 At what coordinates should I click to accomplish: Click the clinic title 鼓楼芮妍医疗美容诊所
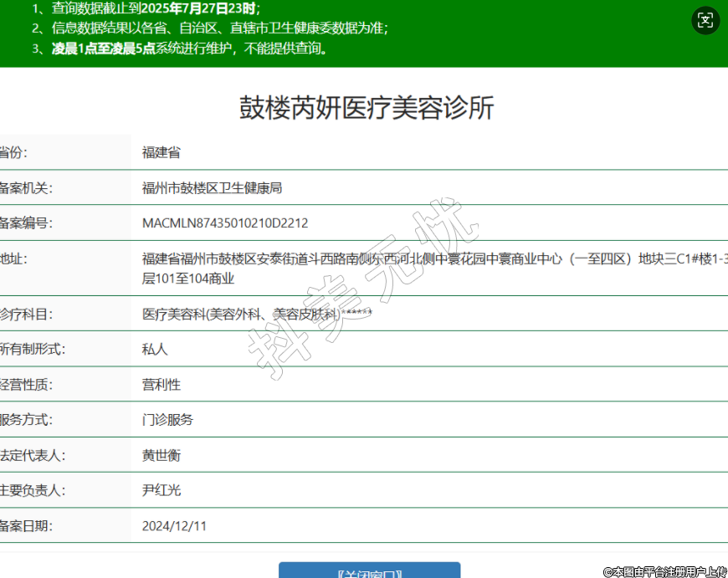click(367, 109)
